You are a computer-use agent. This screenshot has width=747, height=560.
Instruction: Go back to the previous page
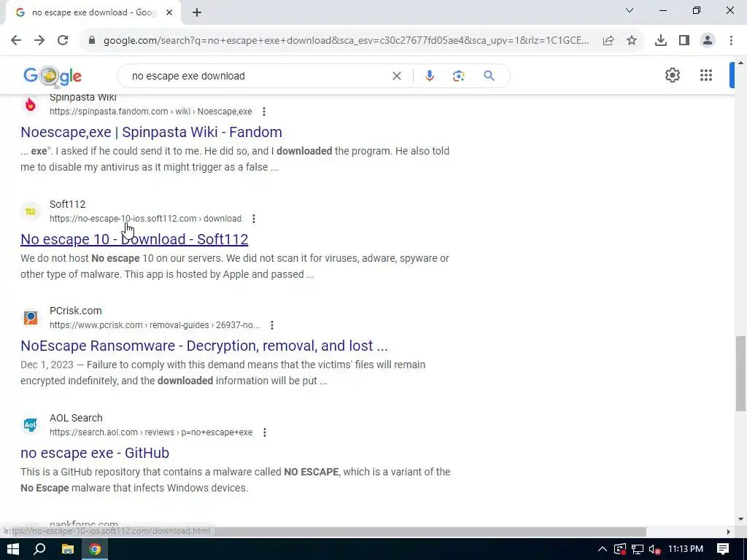coord(16,41)
